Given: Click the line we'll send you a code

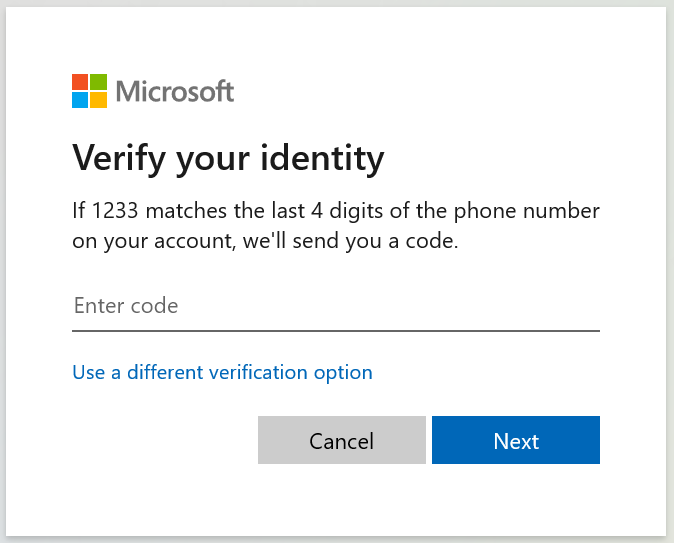Looking at the screenshot, I should pyautogui.click(x=350, y=241).
